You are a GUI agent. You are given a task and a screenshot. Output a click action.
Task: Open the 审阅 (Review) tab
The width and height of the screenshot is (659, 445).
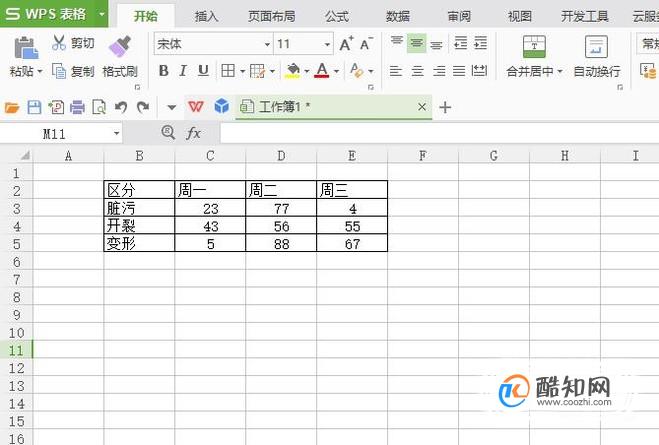pyautogui.click(x=459, y=16)
